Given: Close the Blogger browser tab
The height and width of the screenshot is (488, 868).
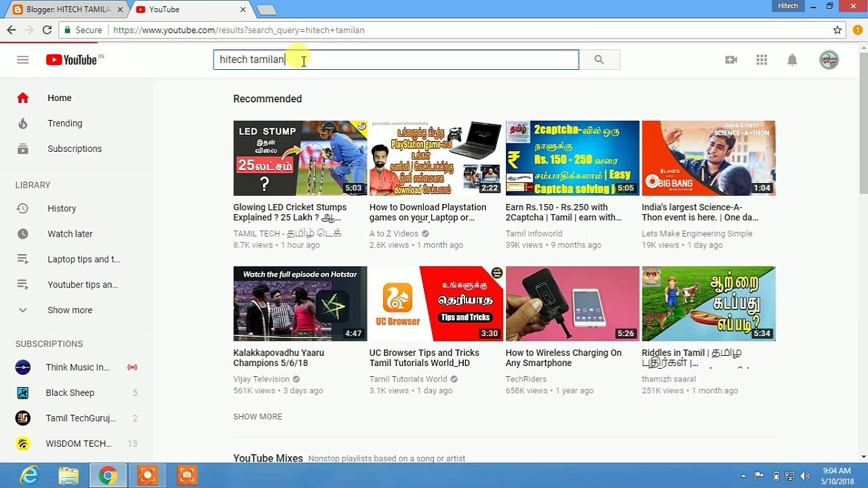Looking at the screenshot, I should [119, 9].
